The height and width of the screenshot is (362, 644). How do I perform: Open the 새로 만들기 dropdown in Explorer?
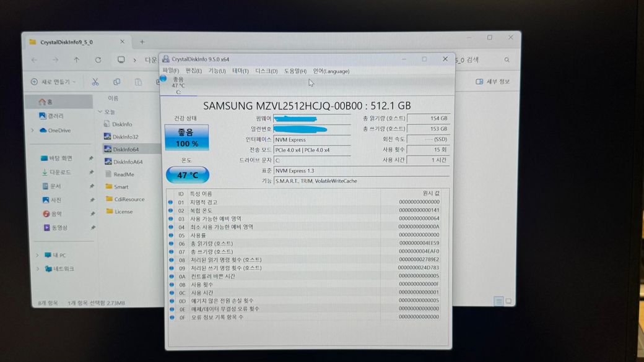(53, 82)
